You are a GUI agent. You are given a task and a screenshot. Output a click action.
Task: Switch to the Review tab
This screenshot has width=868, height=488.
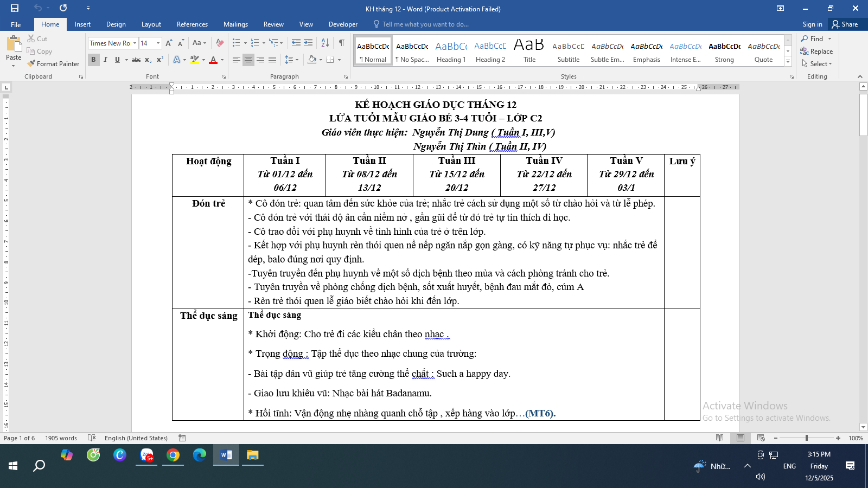(x=273, y=24)
